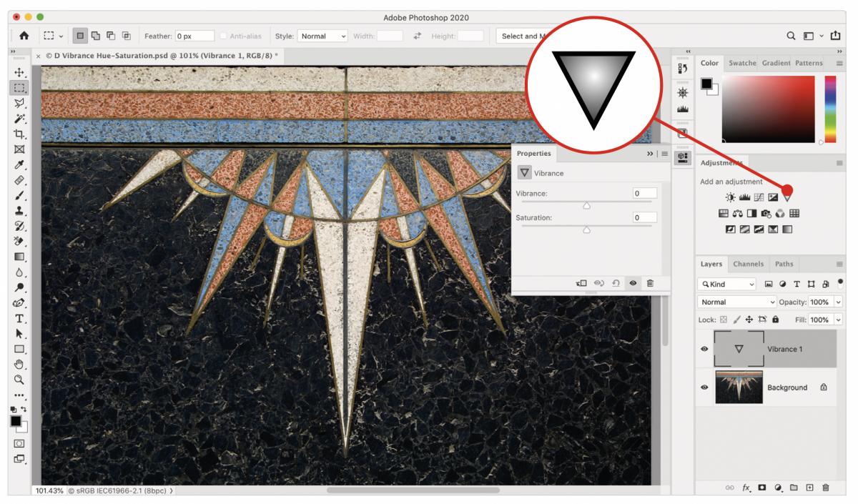Viewport: 858px width, 504px height.
Task: Open the layer blend mode dropdown
Action: point(736,302)
